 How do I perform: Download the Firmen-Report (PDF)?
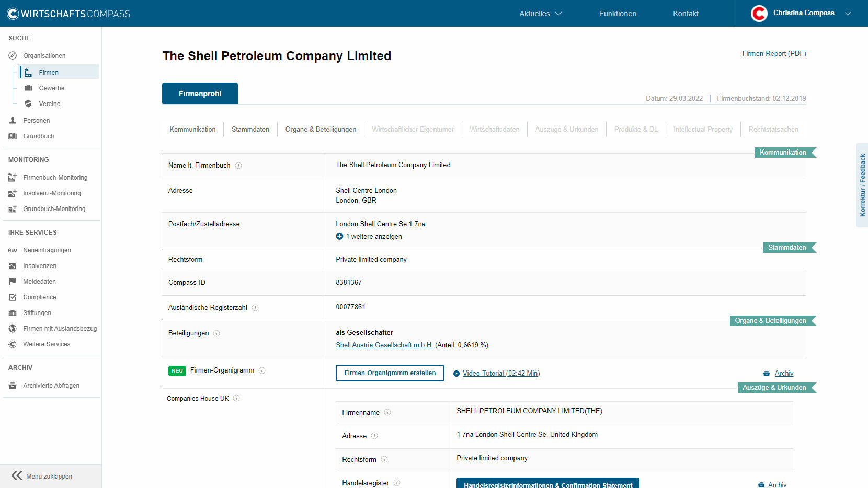pyautogui.click(x=774, y=53)
